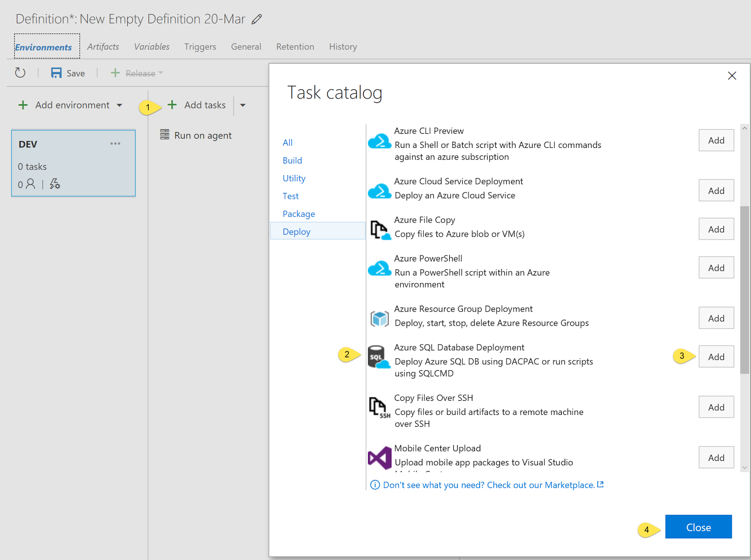The width and height of the screenshot is (751, 560).
Task: Click the Azure File Copy icon
Action: (379, 229)
